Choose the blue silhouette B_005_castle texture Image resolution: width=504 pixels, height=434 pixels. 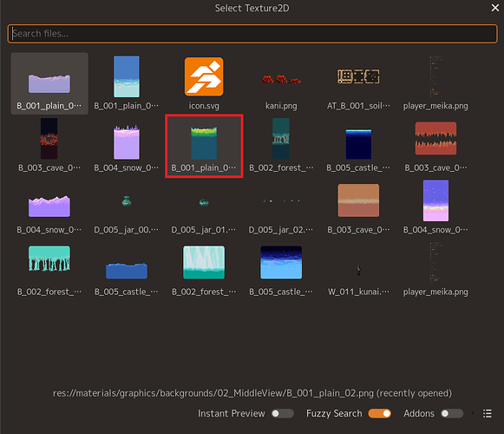click(x=127, y=270)
